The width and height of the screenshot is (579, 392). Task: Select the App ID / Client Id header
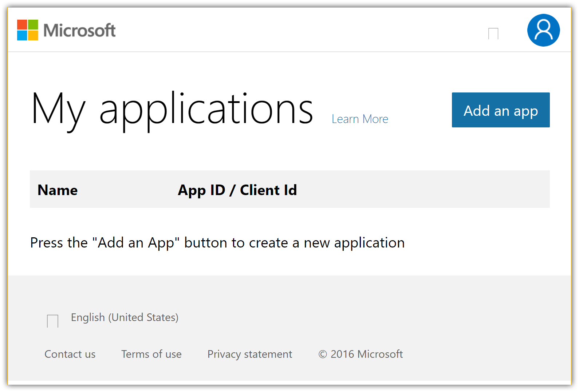(x=237, y=190)
